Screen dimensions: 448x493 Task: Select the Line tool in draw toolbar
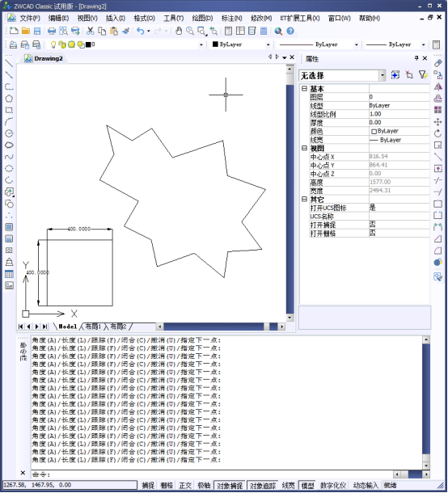click(x=9, y=63)
